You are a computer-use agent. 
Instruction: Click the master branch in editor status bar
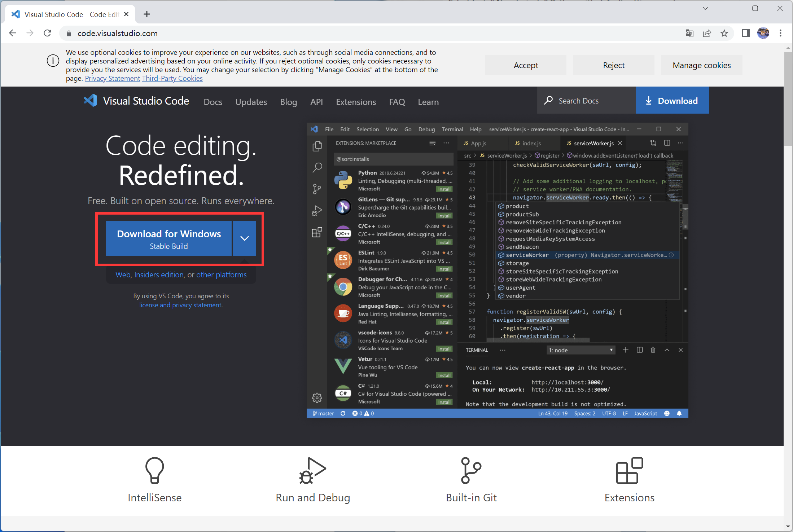pos(323,413)
